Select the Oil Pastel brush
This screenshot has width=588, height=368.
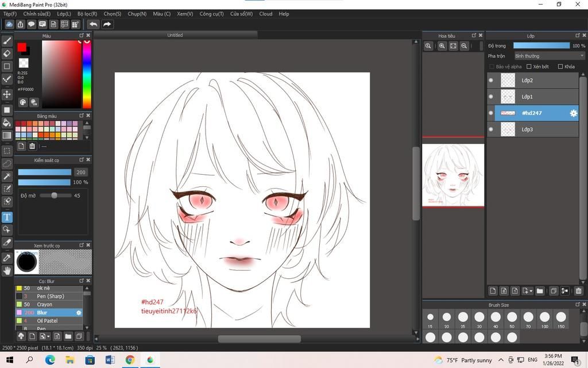point(49,321)
